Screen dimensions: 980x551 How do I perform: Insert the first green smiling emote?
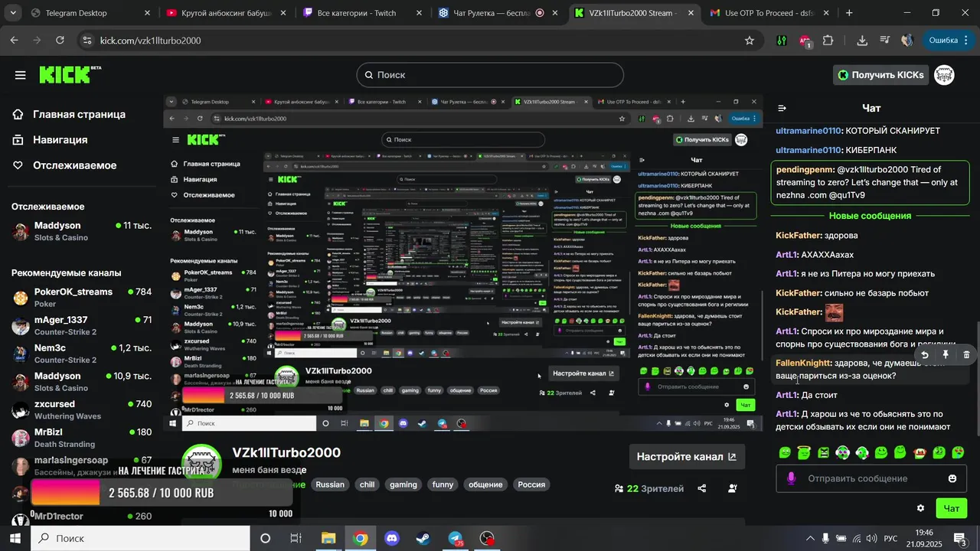[785, 453]
